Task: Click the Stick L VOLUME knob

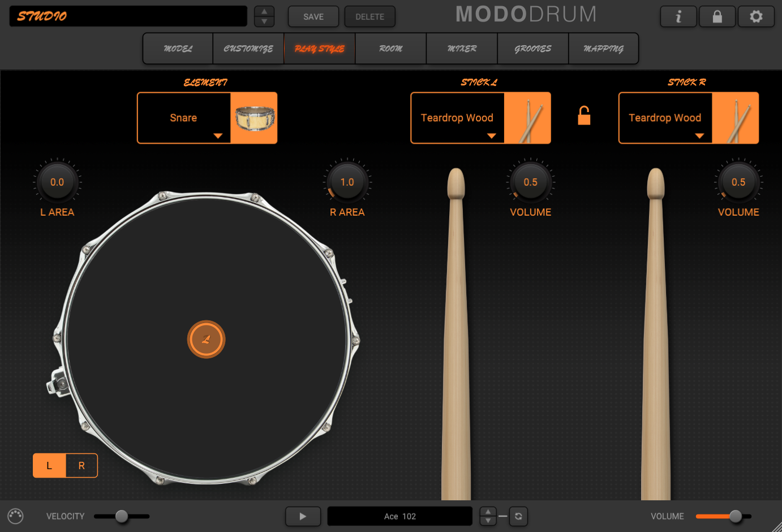Action: pyautogui.click(x=531, y=182)
